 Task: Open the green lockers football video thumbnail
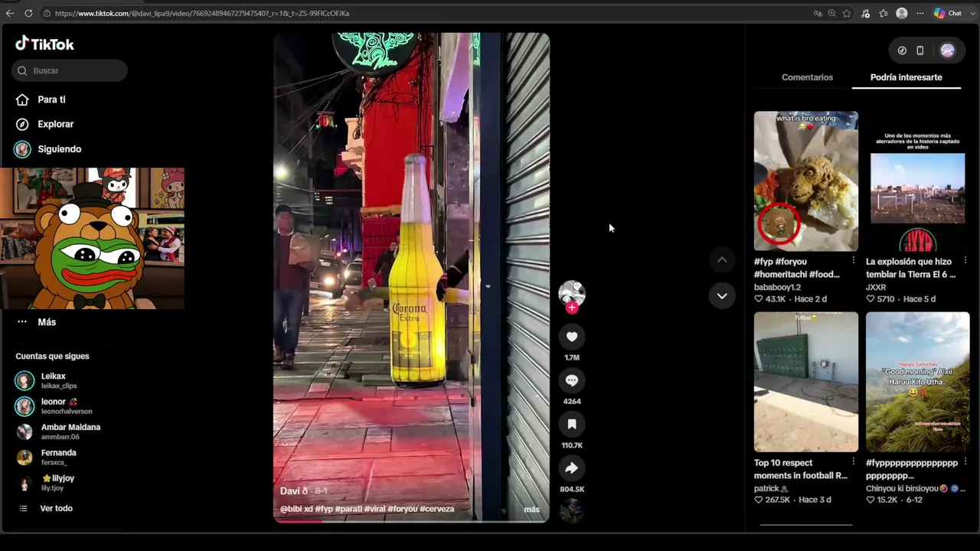click(x=806, y=382)
